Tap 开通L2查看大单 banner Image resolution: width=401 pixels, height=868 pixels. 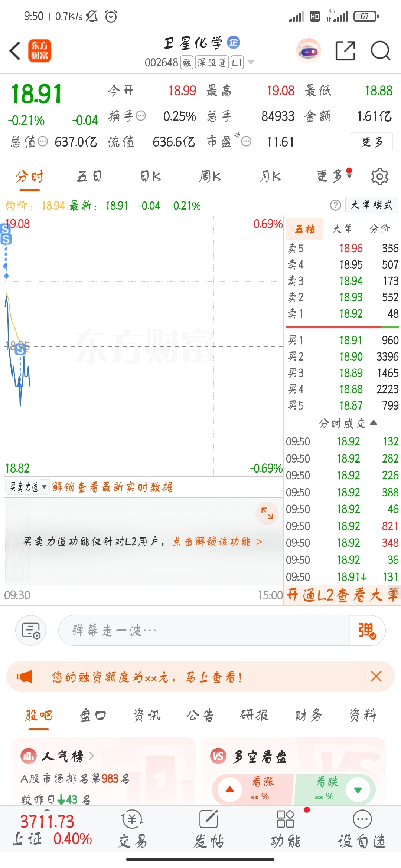pos(342,595)
